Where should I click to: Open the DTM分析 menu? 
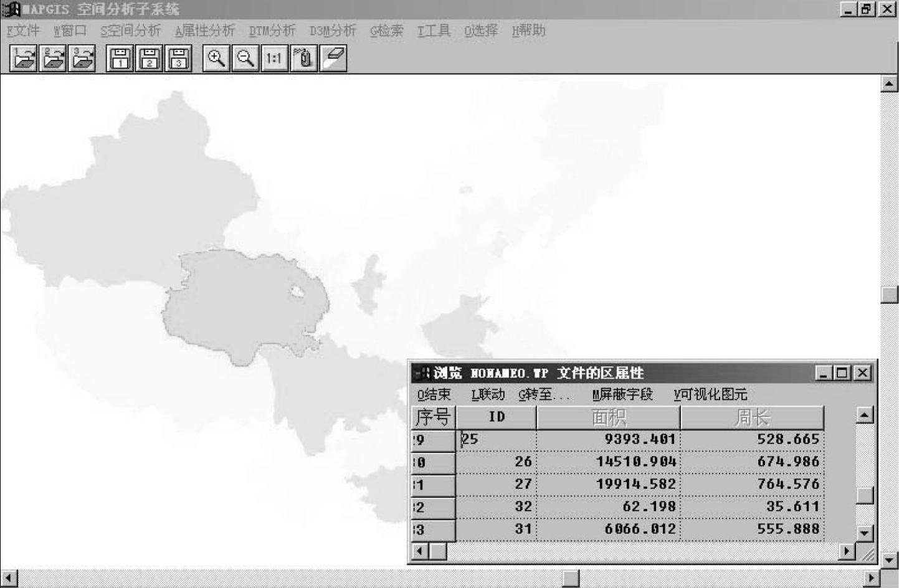[272, 31]
